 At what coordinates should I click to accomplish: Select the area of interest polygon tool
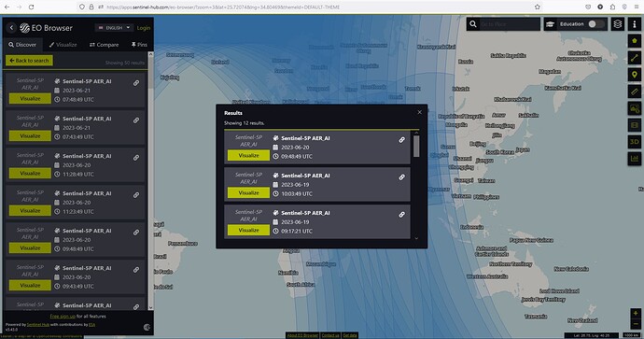tap(635, 41)
